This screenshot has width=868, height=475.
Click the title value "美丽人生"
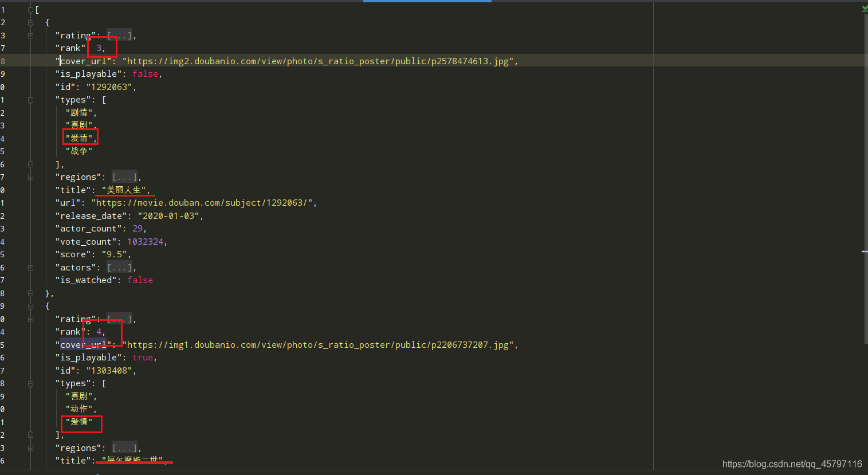click(123, 190)
